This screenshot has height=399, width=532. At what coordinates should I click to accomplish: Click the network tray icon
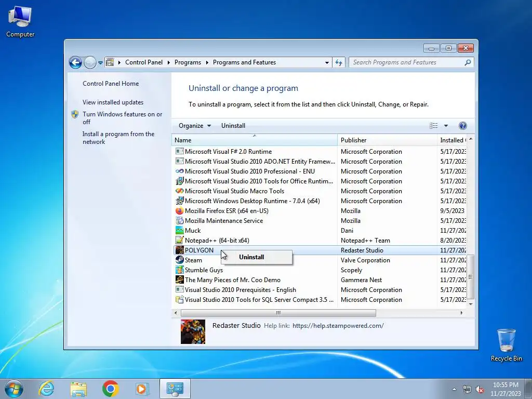tap(467, 389)
